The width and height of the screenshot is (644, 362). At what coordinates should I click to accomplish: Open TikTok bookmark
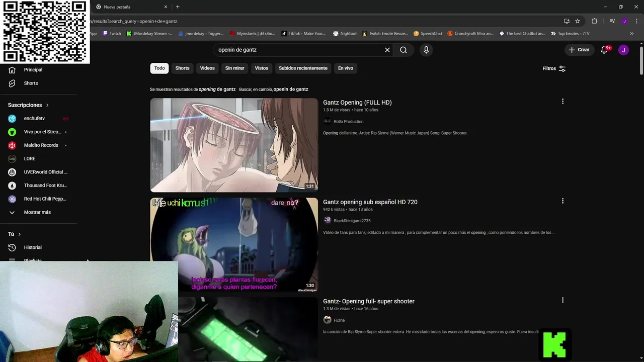click(x=303, y=34)
